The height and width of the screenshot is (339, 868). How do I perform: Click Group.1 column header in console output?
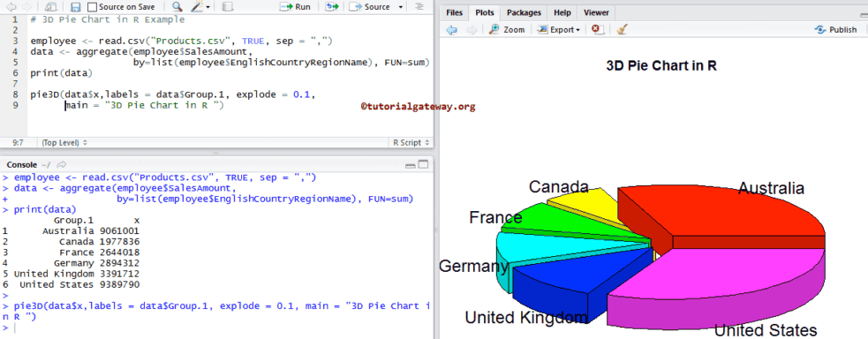point(73,220)
